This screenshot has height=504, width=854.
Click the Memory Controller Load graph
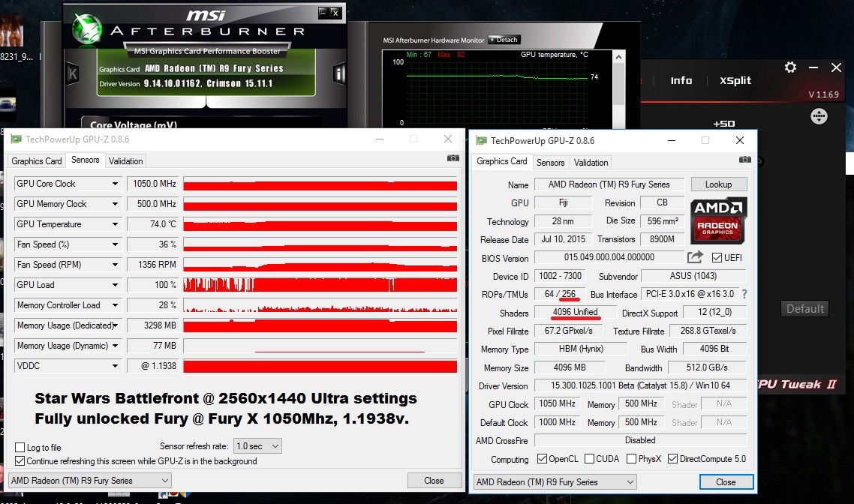(x=320, y=305)
